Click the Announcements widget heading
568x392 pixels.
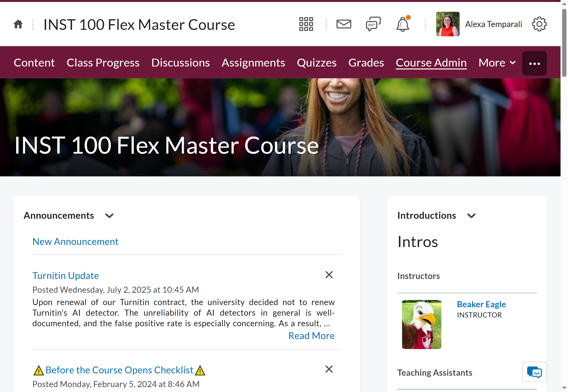pos(59,215)
